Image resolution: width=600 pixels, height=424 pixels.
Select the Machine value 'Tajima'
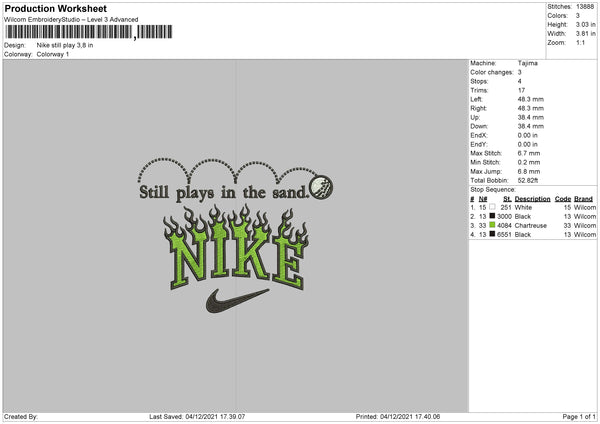tap(528, 63)
